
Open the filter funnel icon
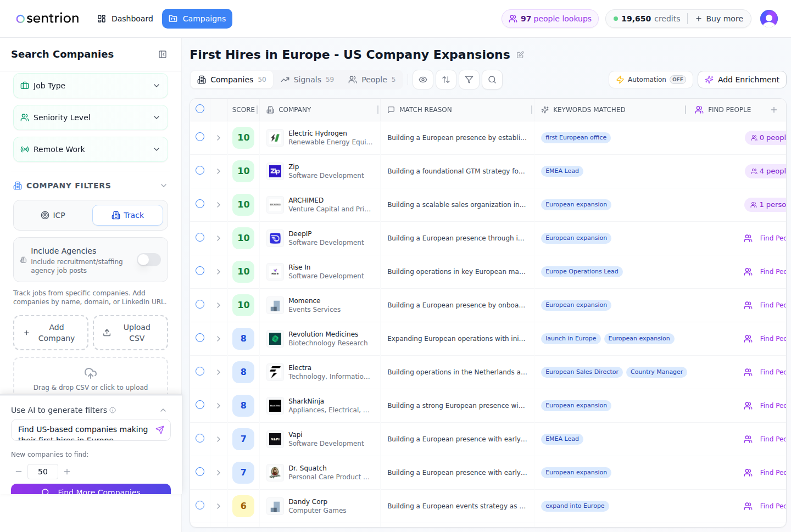469,80
